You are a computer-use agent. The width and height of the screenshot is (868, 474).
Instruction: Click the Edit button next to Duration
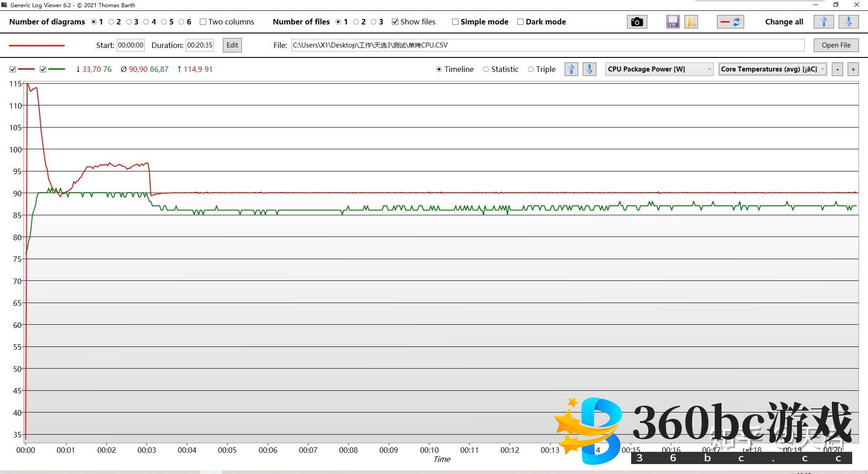coord(232,45)
